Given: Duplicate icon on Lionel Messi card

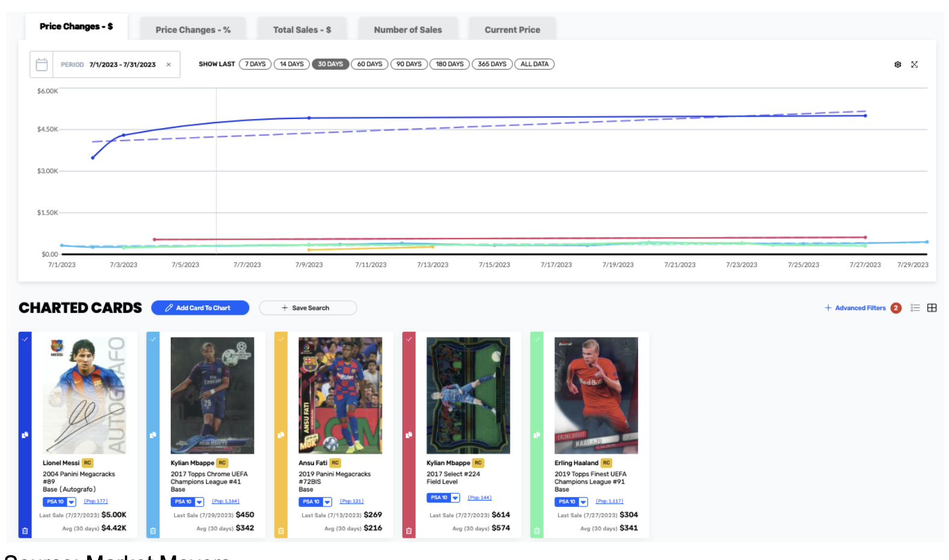Looking at the screenshot, I should (x=25, y=434).
